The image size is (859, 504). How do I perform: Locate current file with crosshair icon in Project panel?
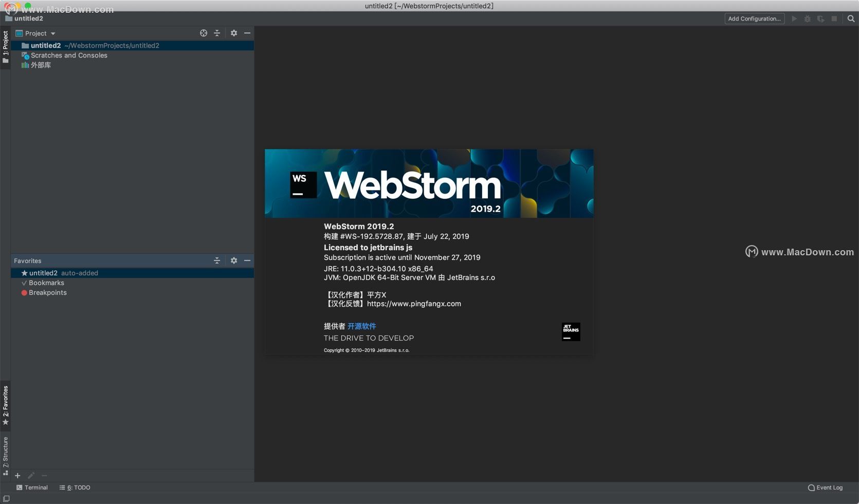coord(204,33)
